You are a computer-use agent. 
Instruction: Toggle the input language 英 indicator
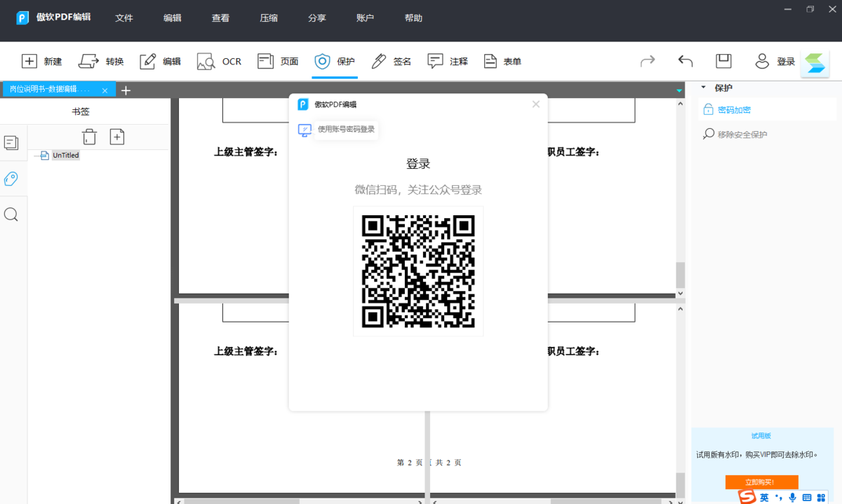[764, 498]
